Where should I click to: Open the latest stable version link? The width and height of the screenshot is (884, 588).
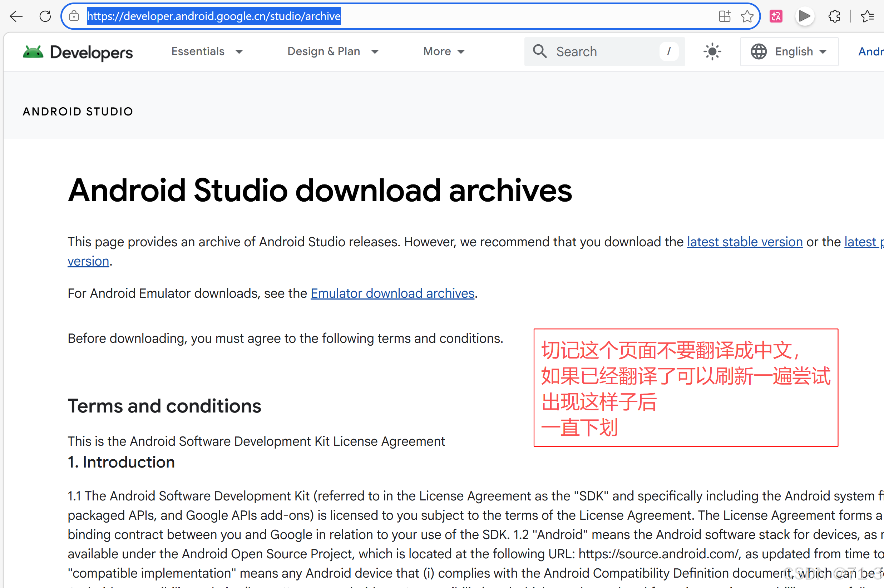coord(745,242)
